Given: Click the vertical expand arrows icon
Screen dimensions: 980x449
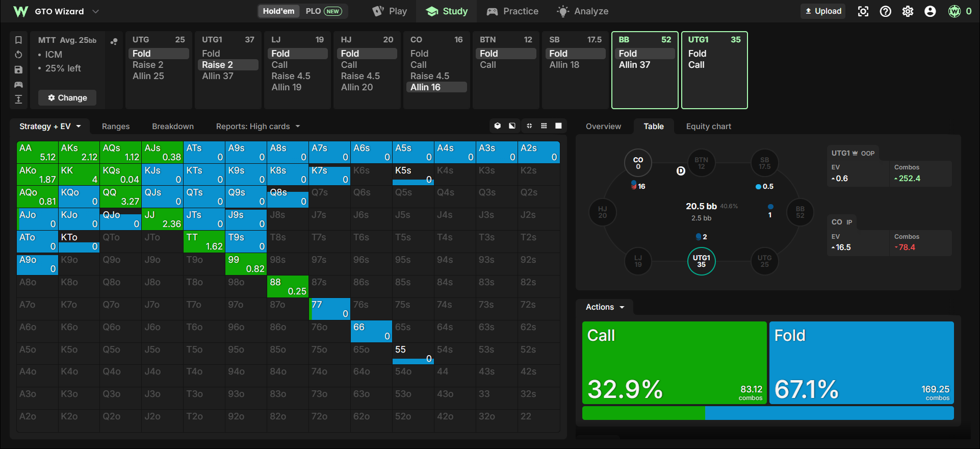Looking at the screenshot, I should (18, 99).
